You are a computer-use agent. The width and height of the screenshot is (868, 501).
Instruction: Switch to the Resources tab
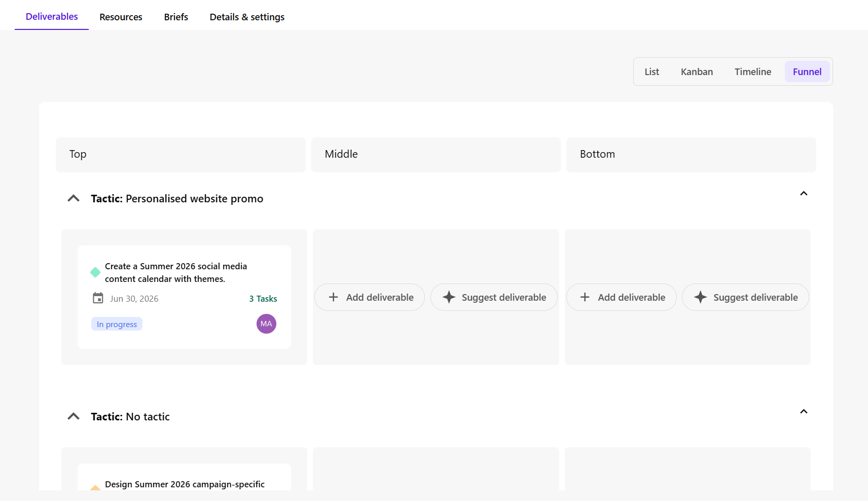(x=121, y=17)
